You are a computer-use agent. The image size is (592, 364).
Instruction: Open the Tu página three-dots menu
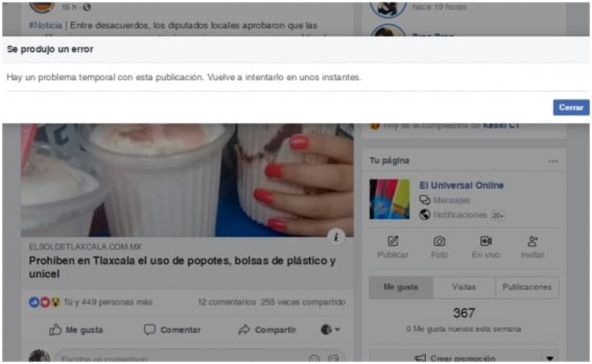tap(553, 161)
